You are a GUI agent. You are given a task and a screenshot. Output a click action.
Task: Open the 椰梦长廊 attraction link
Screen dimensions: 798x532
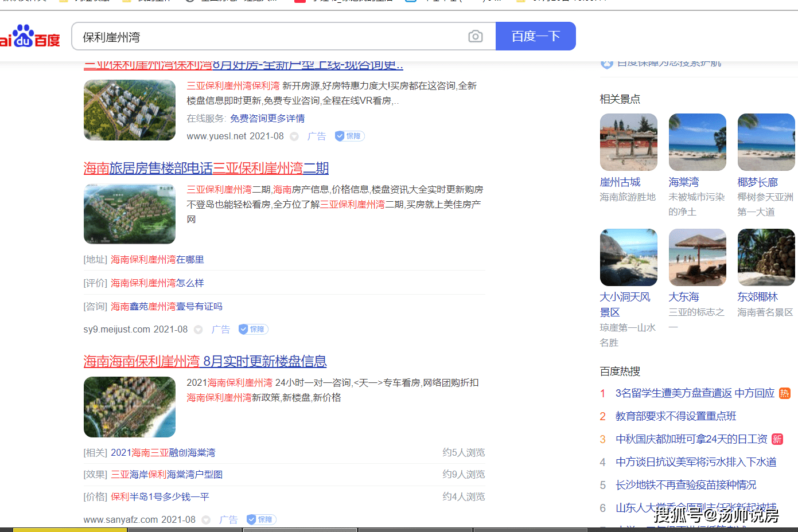pyautogui.click(x=758, y=182)
